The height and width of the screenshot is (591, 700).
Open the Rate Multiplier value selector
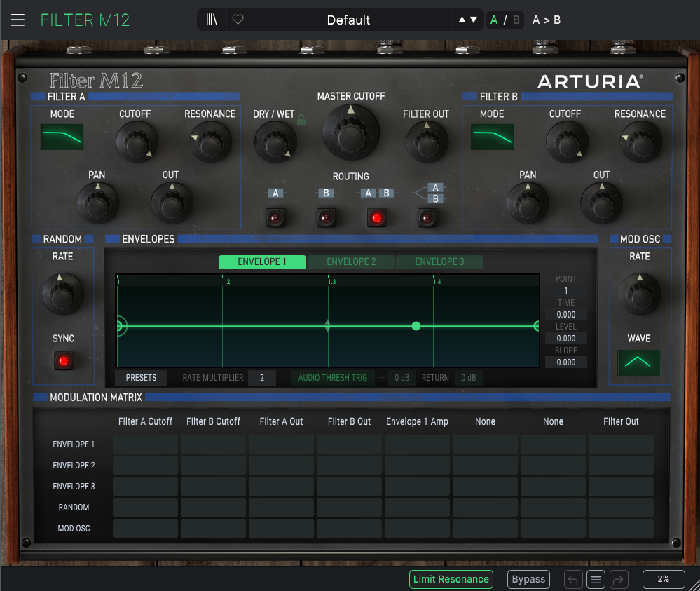point(261,378)
